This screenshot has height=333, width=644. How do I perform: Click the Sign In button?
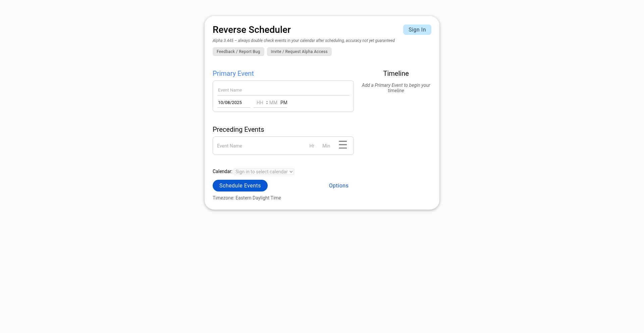417,30
